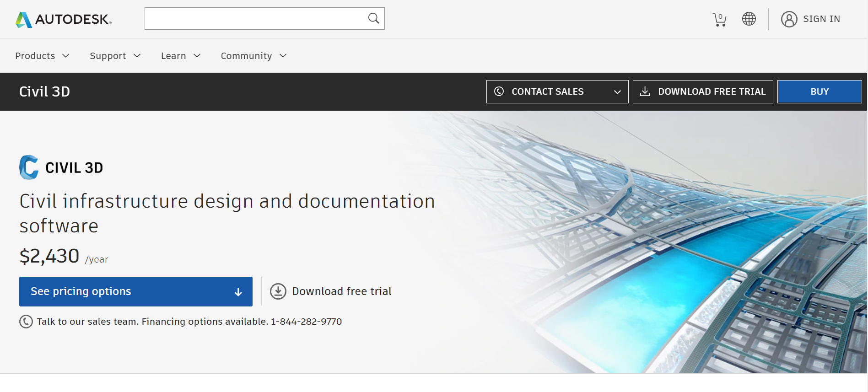Click phone icon in Contact Sales button

[x=499, y=91]
